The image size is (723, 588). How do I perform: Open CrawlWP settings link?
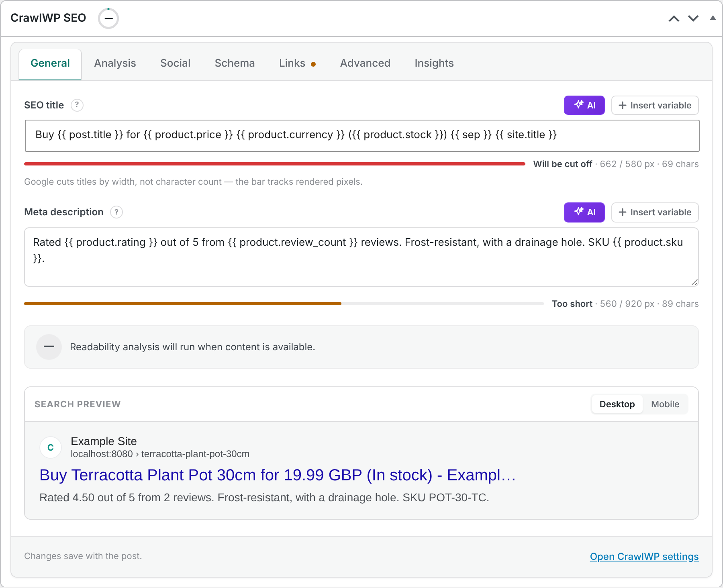tap(644, 557)
